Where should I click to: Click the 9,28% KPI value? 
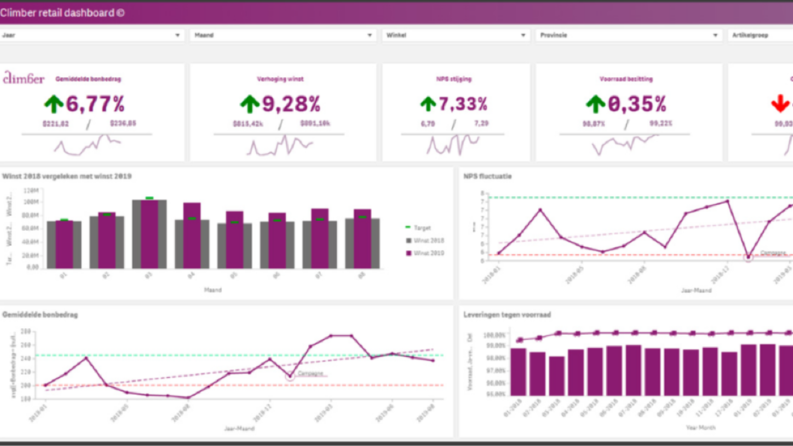(x=291, y=104)
